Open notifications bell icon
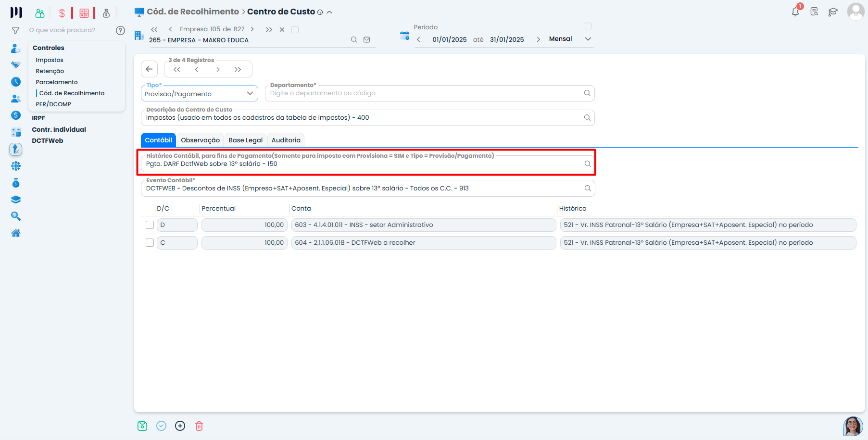This screenshot has height=440, width=868. tap(795, 12)
